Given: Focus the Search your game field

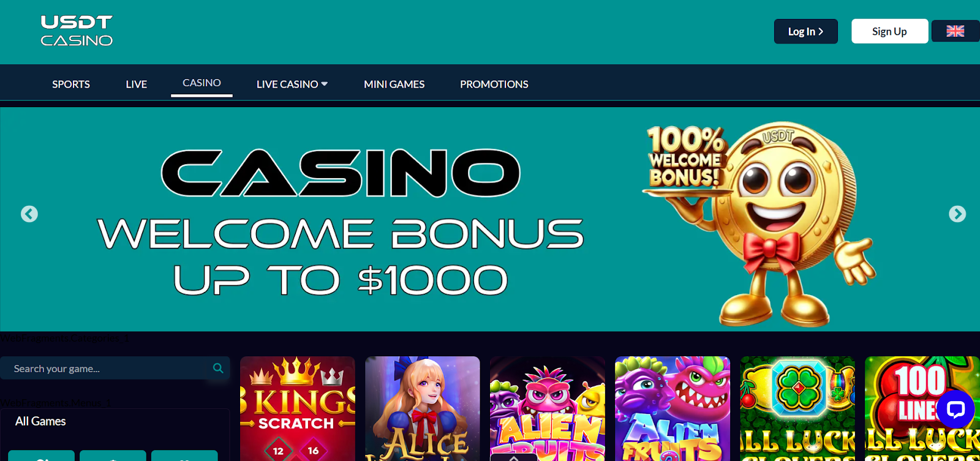Looking at the screenshot, I should tap(110, 369).
